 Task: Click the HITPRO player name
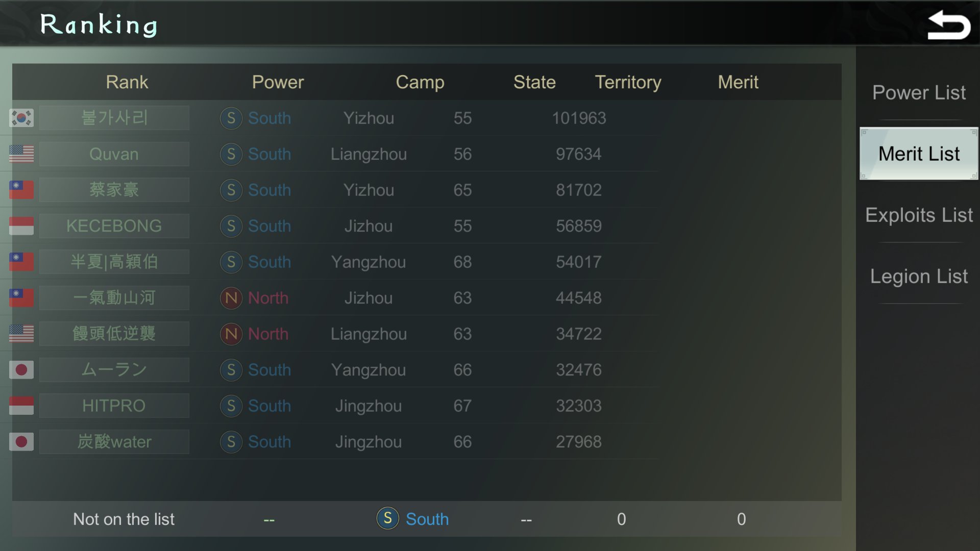[114, 406]
